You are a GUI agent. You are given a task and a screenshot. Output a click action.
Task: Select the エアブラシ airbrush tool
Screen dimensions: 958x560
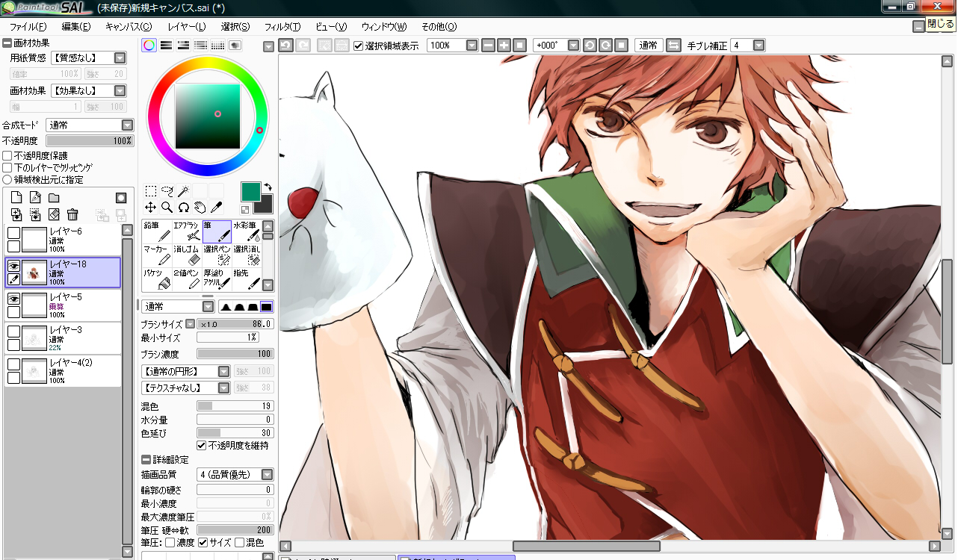187,231
